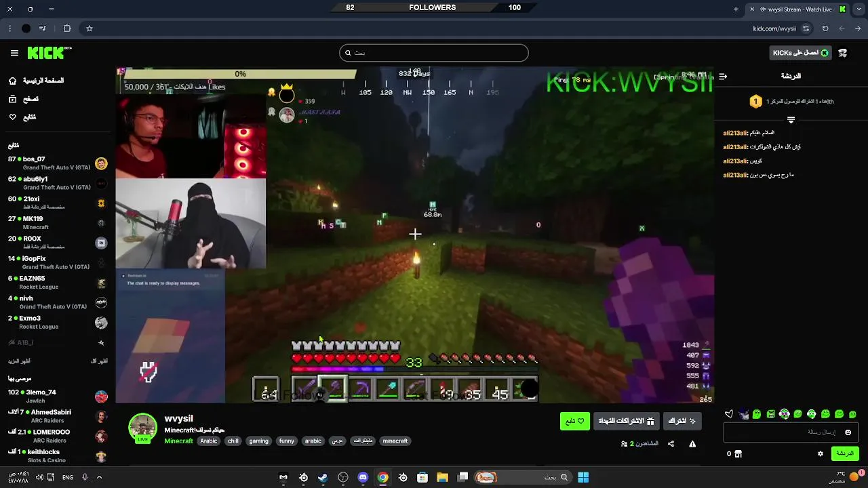
Task: Open the Steam app in the taskbar
Action: [323, 477]
